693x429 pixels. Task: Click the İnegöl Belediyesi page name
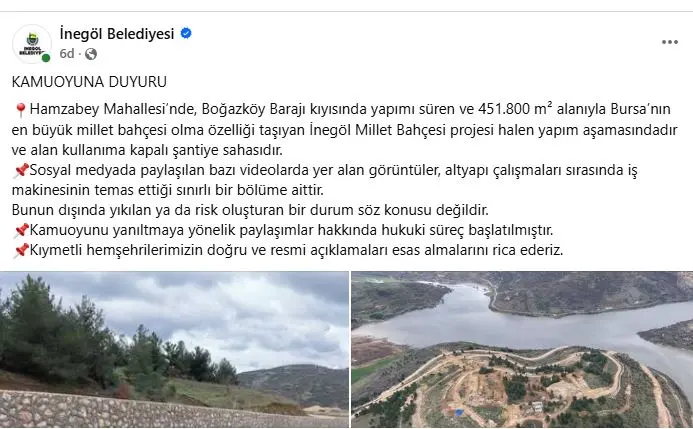point(117,34)
